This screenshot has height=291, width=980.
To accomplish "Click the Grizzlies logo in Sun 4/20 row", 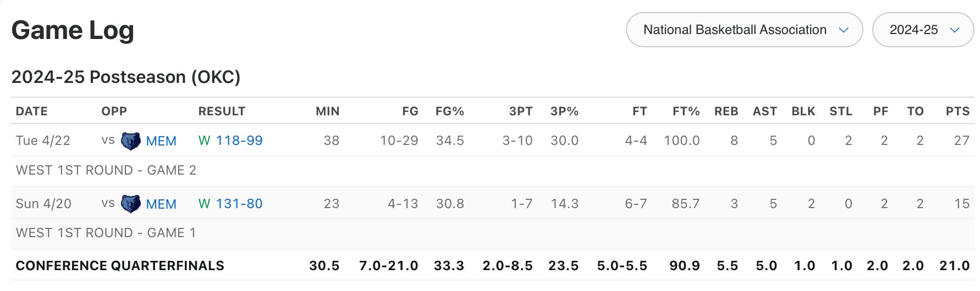I will [x=130, y=204].
